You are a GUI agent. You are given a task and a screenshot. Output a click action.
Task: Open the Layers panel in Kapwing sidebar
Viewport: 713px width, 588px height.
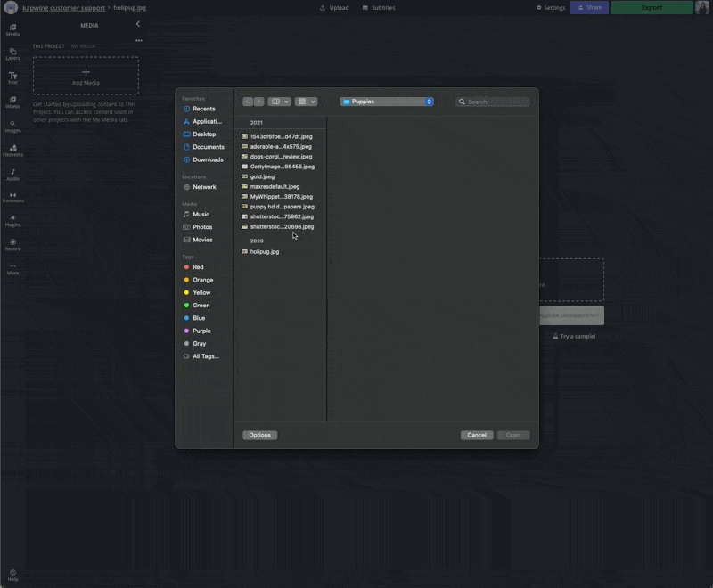[x=12, y=53]
